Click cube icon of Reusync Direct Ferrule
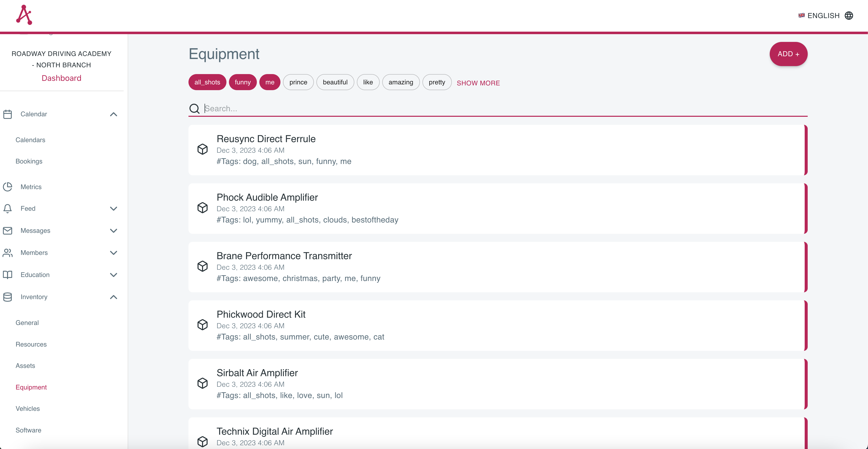868x449 pixels. click(203, 149)
